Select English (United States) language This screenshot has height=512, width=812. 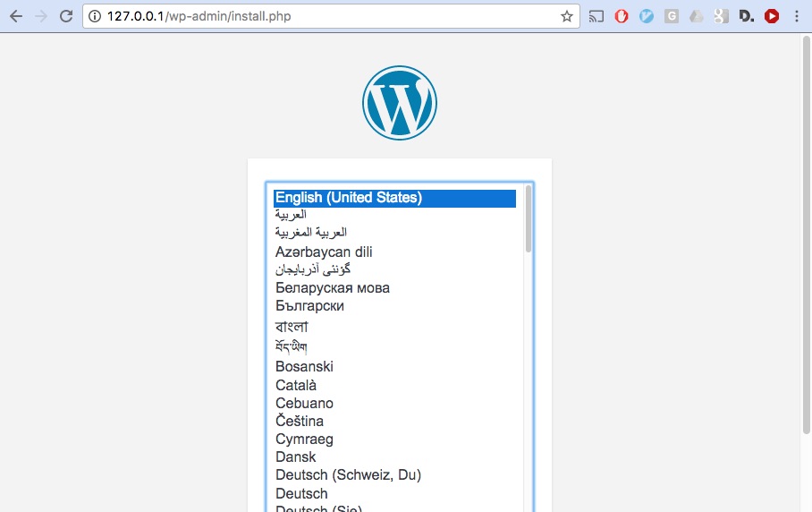pos(394,198)
